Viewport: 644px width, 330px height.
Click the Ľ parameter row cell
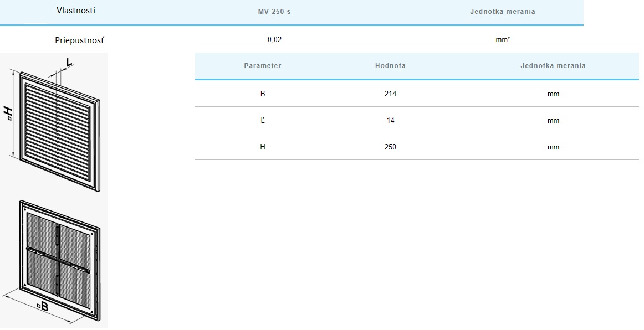pos(263,120)
